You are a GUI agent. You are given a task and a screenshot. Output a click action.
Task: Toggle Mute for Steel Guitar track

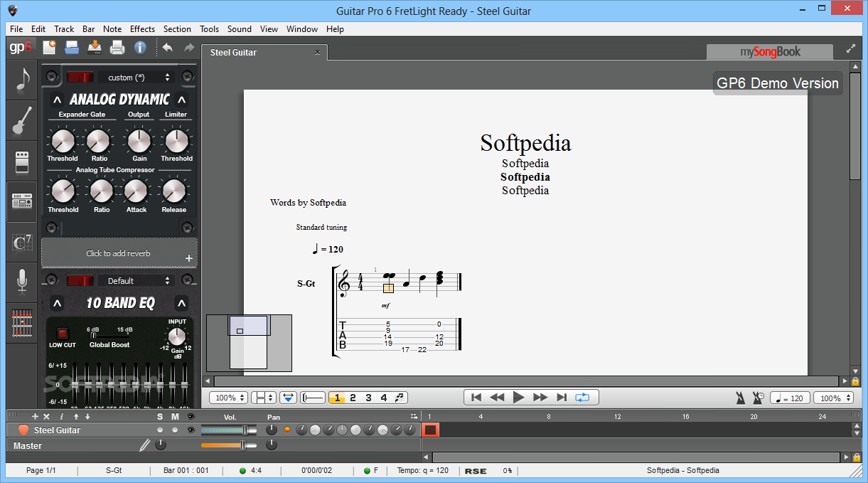coord(175,430)
